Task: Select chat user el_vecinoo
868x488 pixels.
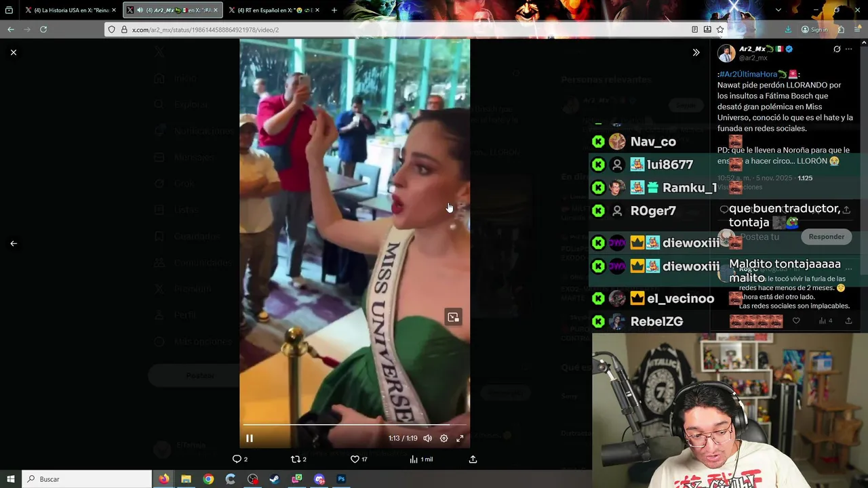Action: pos(680,298)
